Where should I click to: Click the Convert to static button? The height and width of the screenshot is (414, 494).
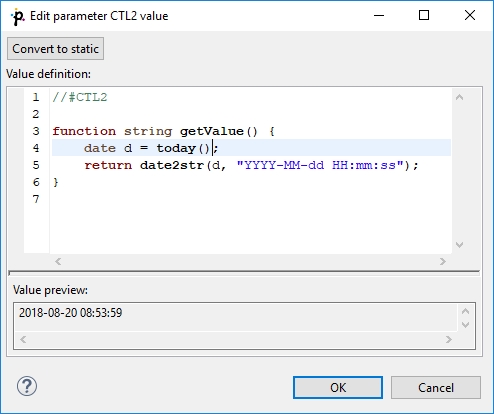click(55, 49)
